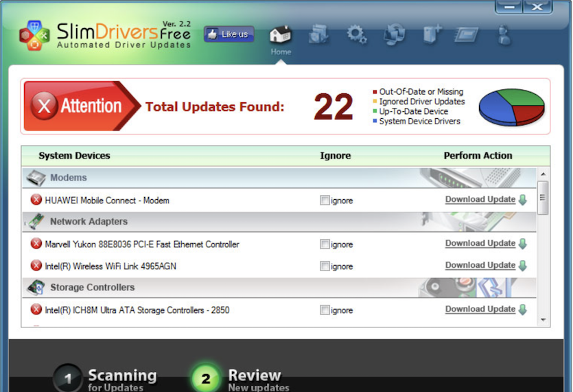This screenshot has width=573, height=392.
Task: Click the SlimDrivers hexagon logo
Action: 34,36
